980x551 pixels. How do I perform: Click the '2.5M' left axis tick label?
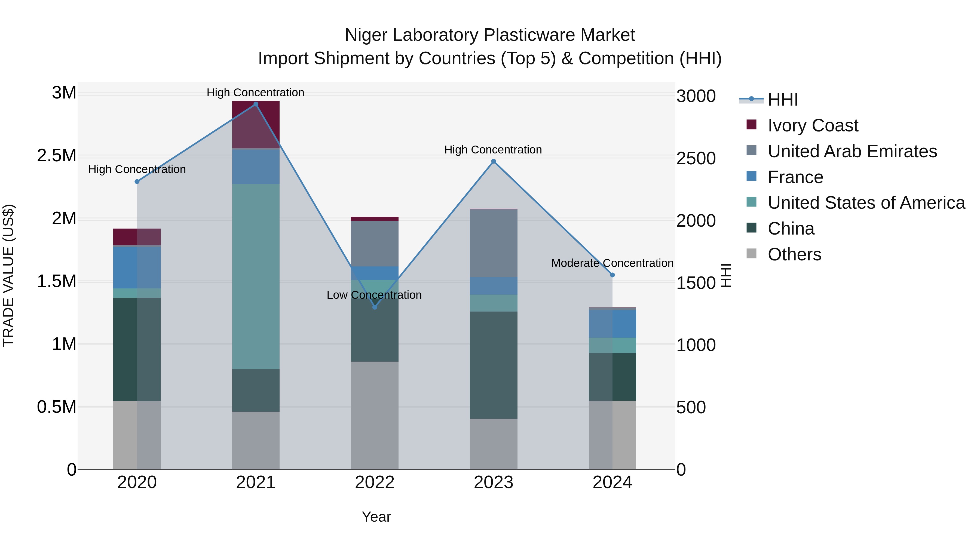pos(57,156)
